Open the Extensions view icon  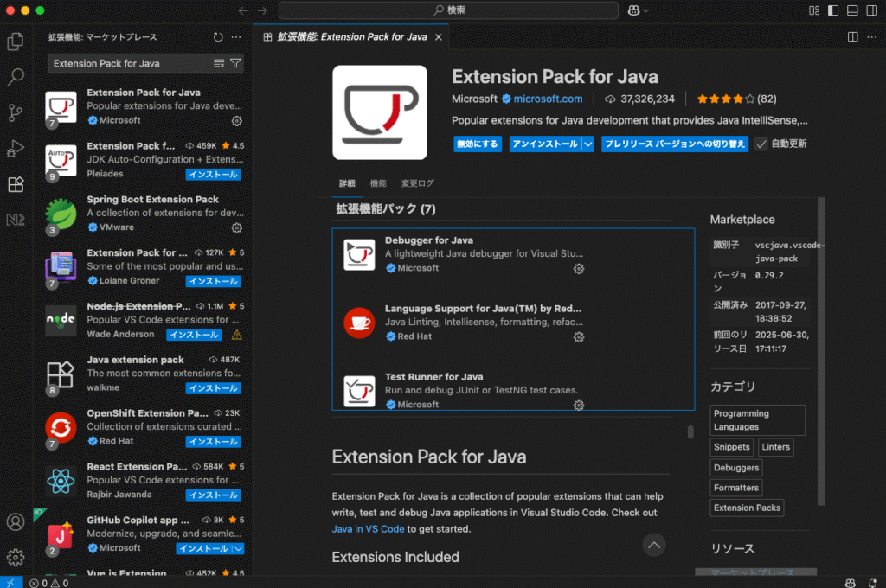tap(16, 184)
